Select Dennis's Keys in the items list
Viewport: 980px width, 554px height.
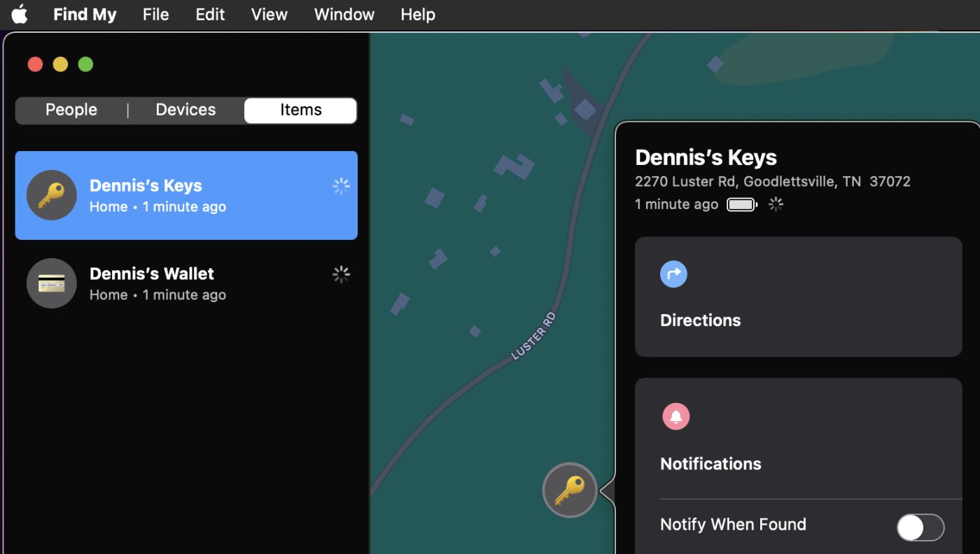coord(186,195)
